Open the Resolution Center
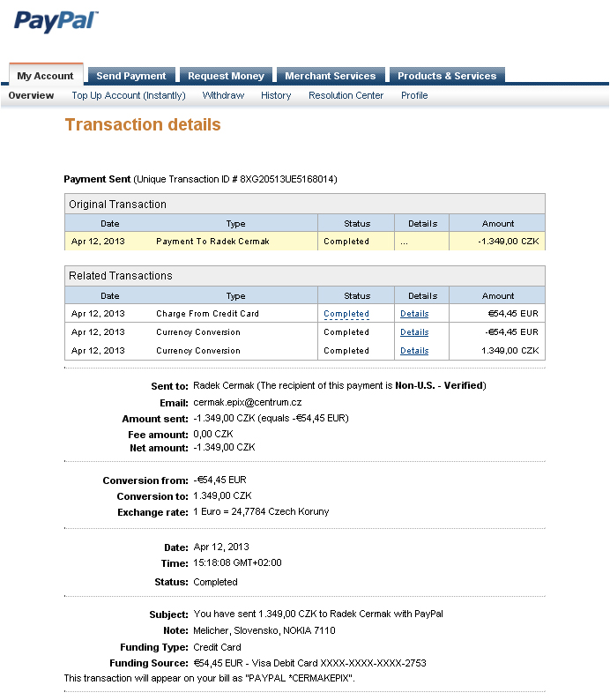Image resolution: width=610 pixels, height=700 pixels. [x=346, y=95]
